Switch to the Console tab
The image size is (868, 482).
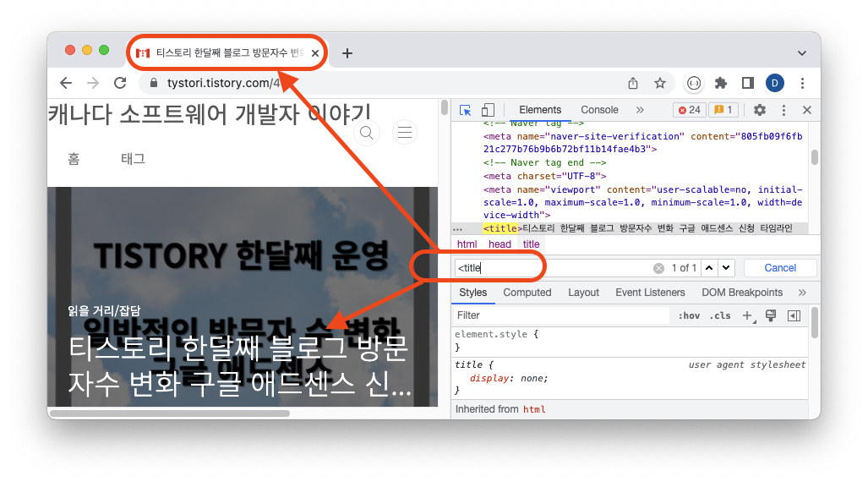point(599,110)
